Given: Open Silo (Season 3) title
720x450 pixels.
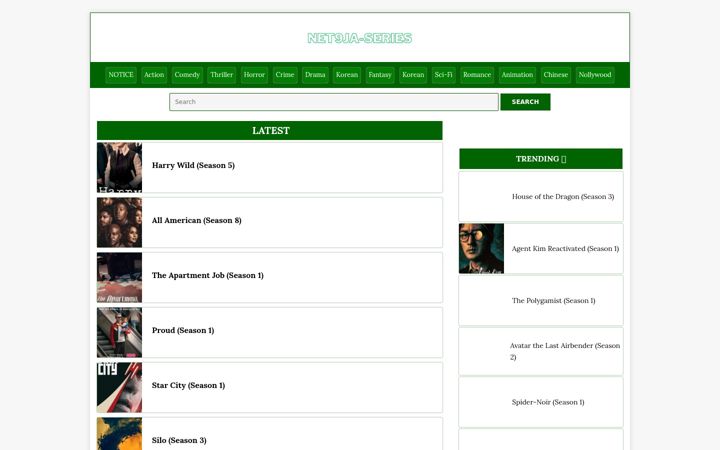Looking at the screenshot, I should pyautogui.click(x=179, y=440).
